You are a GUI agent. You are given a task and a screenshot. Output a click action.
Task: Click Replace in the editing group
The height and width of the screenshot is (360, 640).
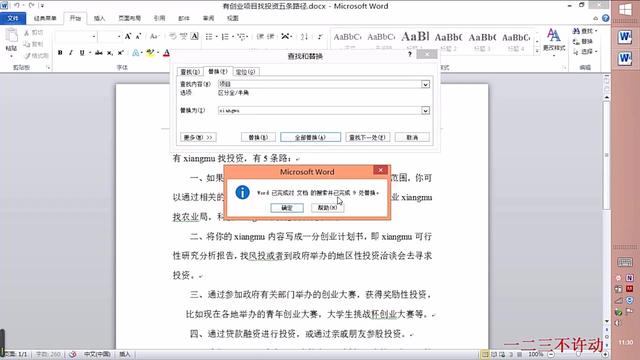582,42
